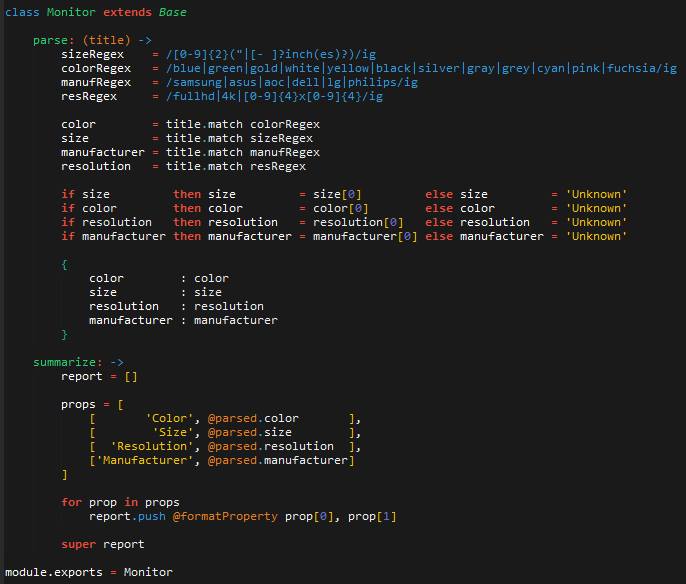Click the 'extends' keyword
Viewport: 686px width, 584px height.
127,12
